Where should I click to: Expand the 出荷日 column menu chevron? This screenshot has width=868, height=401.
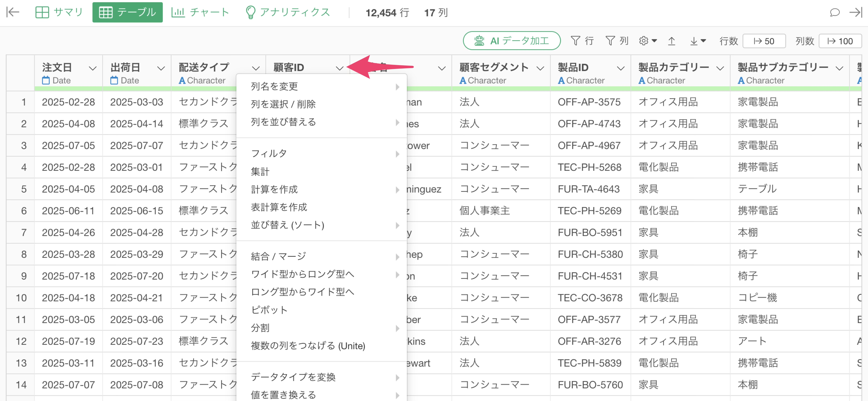click(161, 68)
